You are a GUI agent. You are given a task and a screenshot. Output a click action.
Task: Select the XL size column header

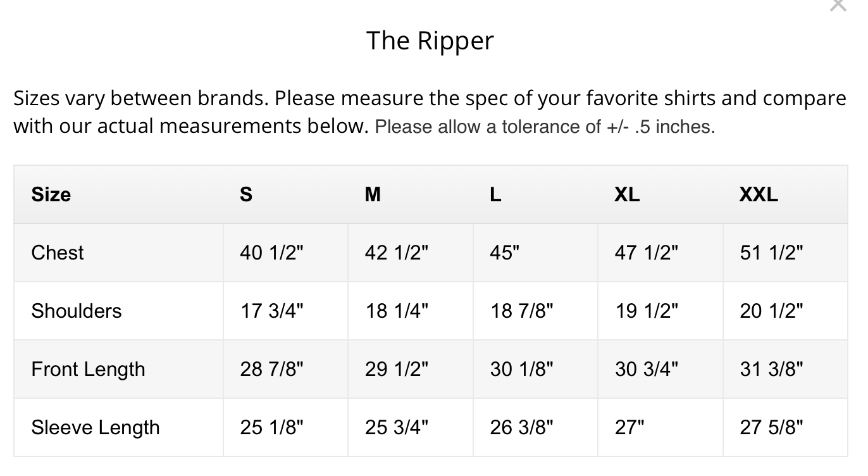(627, 194)
